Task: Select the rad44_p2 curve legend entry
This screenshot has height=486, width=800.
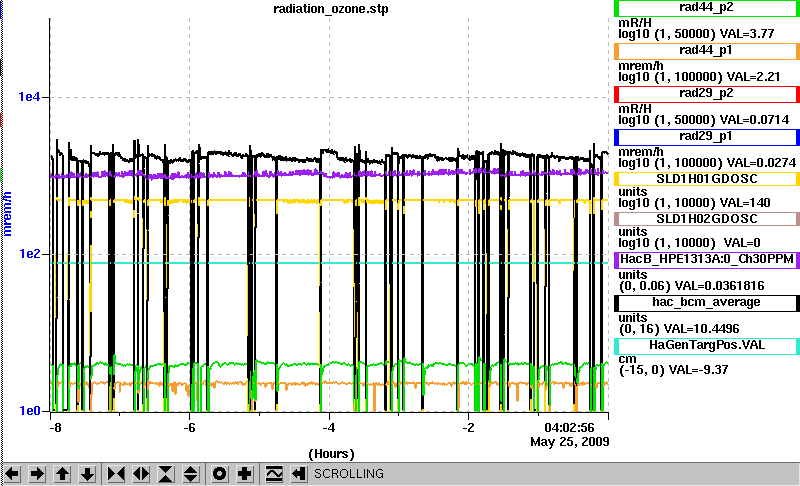Action: 707,8
